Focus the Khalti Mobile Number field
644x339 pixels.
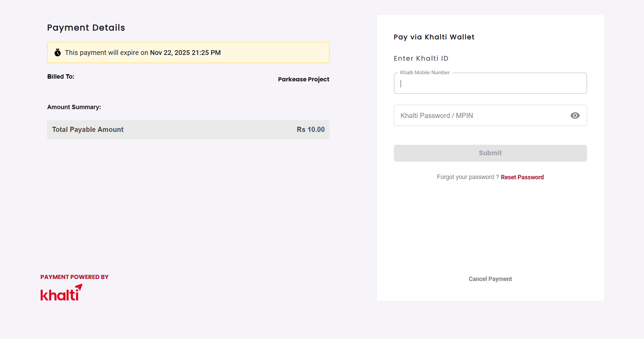point(490,84)
